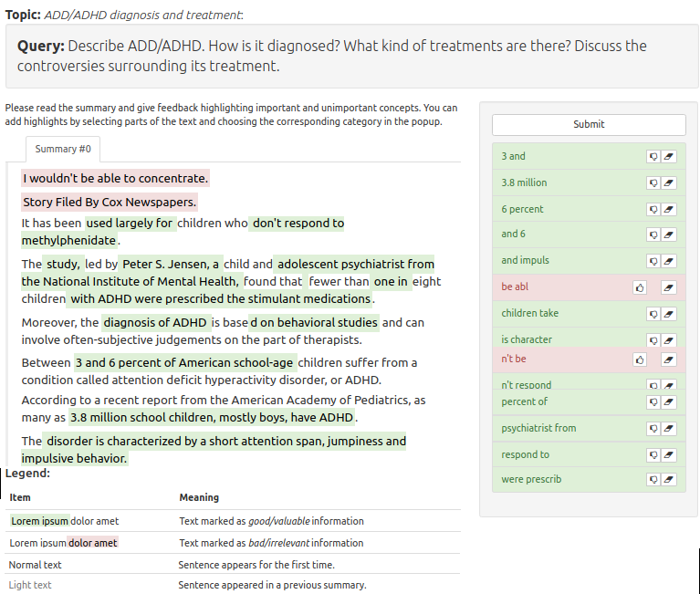Erase the 'percent of' highlight
Screen dimensions: 700x594
[669, 402]
